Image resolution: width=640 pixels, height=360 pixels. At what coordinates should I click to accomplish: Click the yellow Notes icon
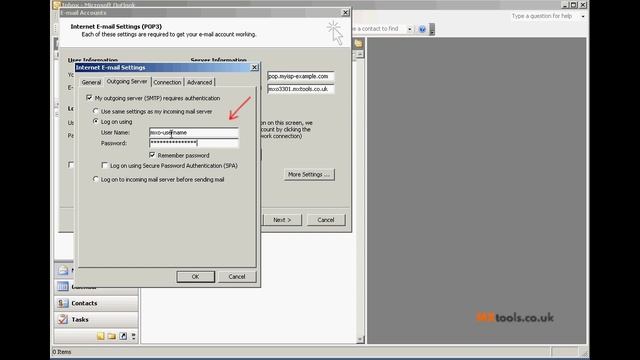tap(101, 336)
